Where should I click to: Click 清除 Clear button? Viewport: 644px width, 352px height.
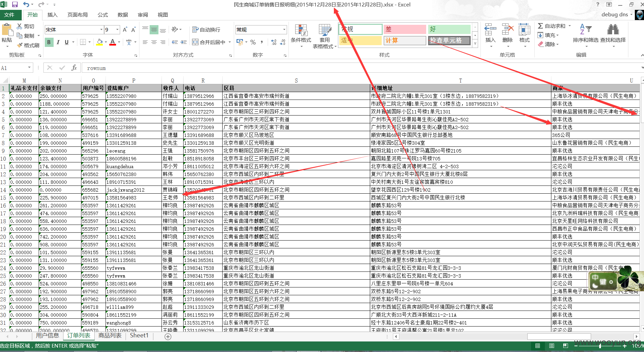[x=548, y=44]
